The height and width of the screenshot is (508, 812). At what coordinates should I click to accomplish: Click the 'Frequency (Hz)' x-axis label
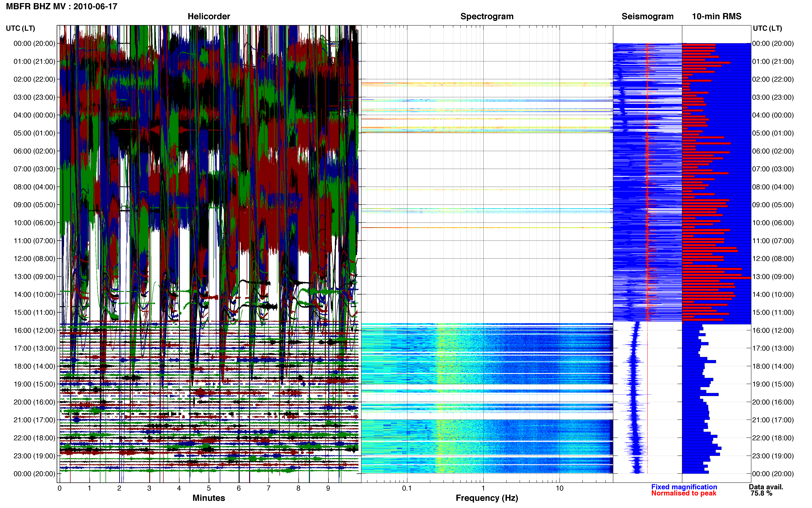[x=487, y=498]
